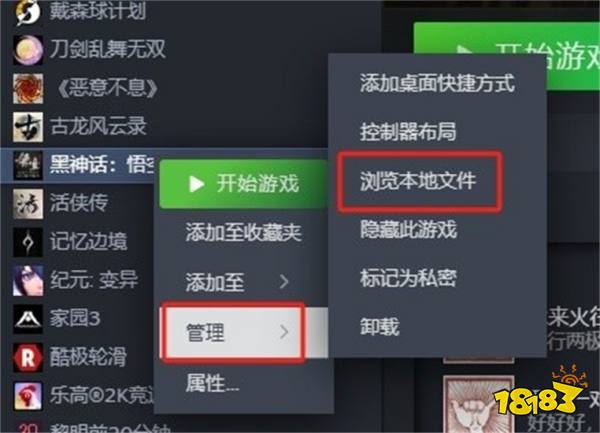Viewport: 600px width, 433px height.
Task: Click green 开始游戏 button in context menu
Action: coord(243,184)
